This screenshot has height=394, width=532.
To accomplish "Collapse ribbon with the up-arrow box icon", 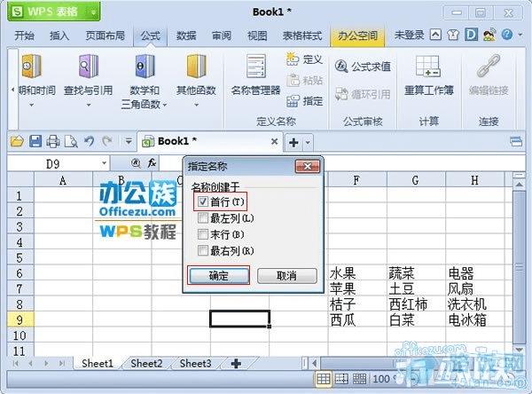I will [435, 35].
